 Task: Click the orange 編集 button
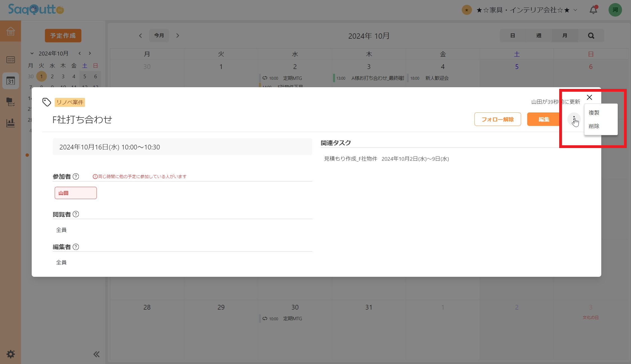(x=544, y=119)
